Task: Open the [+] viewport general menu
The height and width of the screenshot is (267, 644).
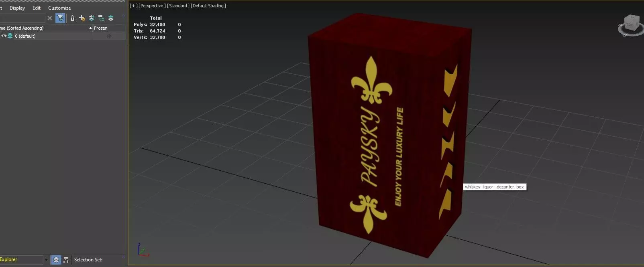Action: click(133, 6)
